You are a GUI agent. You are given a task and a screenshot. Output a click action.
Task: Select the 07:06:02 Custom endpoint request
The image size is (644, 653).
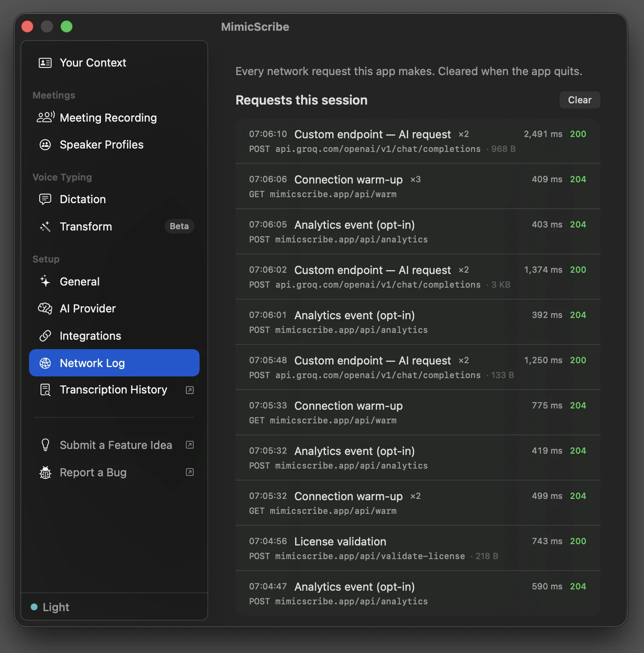418,277
